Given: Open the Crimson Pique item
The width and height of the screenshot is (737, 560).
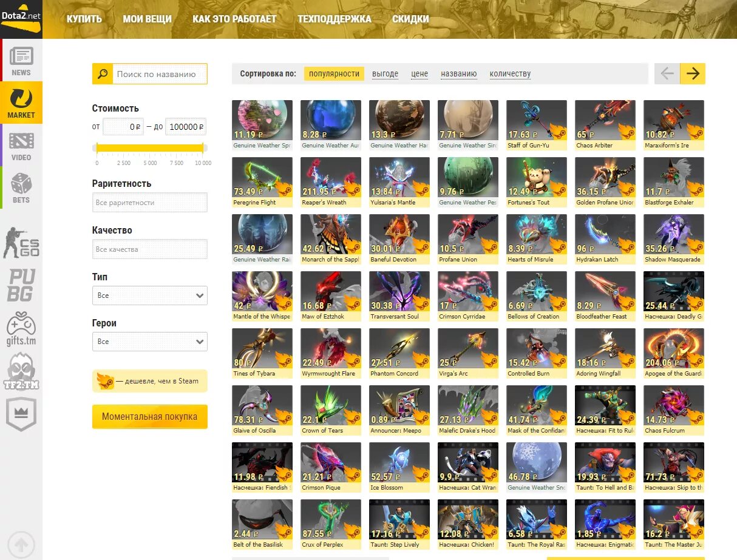Looking at the screenshot, I should pos(331,467).
